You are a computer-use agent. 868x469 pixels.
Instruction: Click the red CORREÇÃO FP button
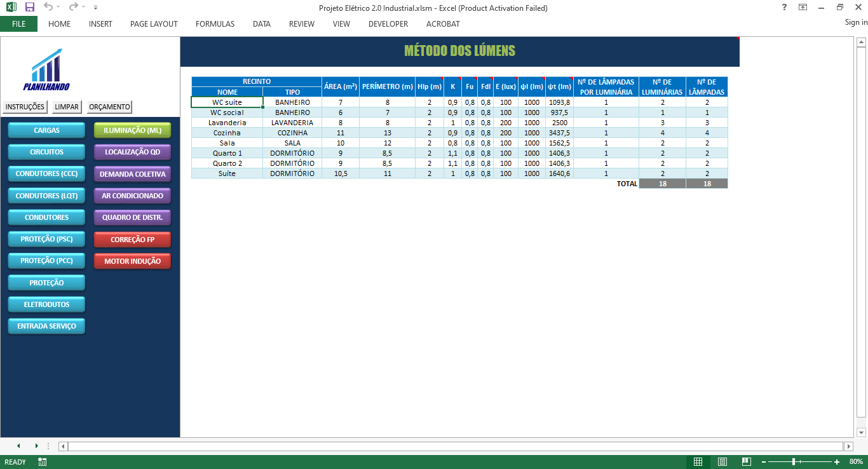coord(133,240)
